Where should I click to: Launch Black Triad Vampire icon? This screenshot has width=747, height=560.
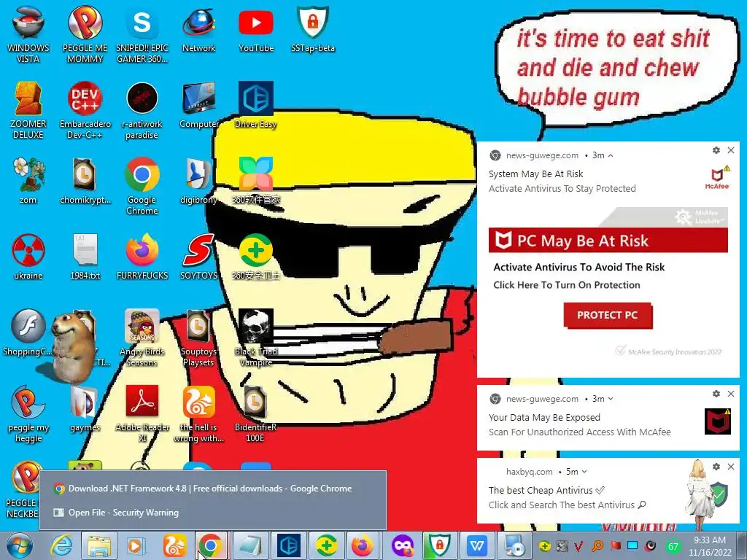click(x=256, y=338)
